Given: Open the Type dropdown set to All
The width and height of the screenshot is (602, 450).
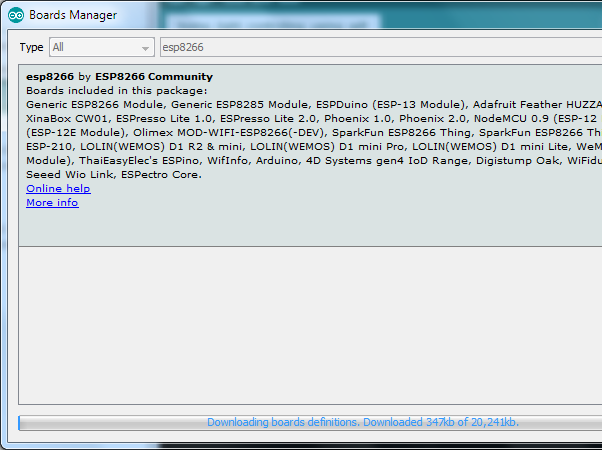Looking at the screenshot, I should coord(102,47).
